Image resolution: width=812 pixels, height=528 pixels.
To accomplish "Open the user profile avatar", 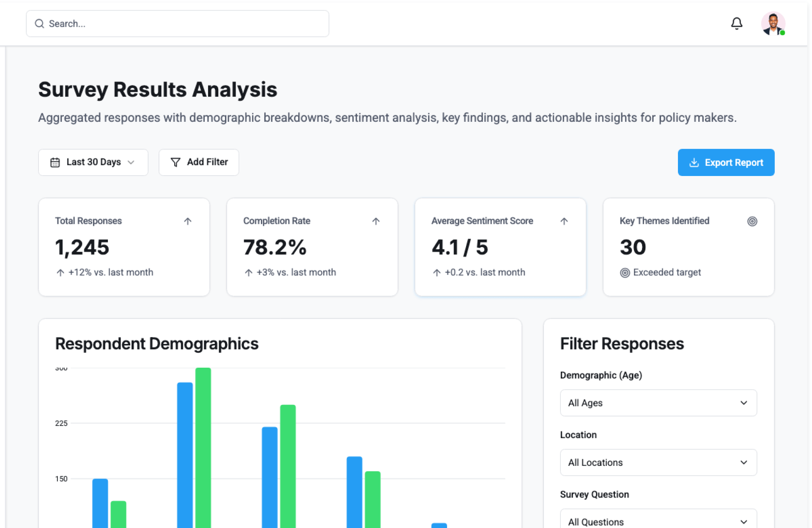I will coord(773,23).
